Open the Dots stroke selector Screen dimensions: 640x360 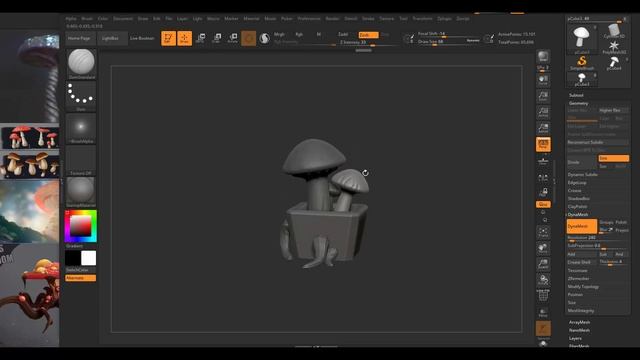(x=81, y=96)
